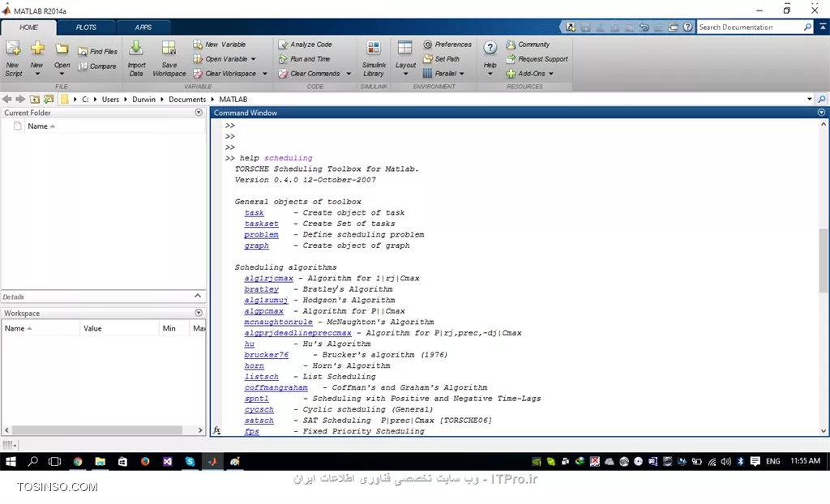Expand the Open Variable dropdown arrow

click(254, 59)
